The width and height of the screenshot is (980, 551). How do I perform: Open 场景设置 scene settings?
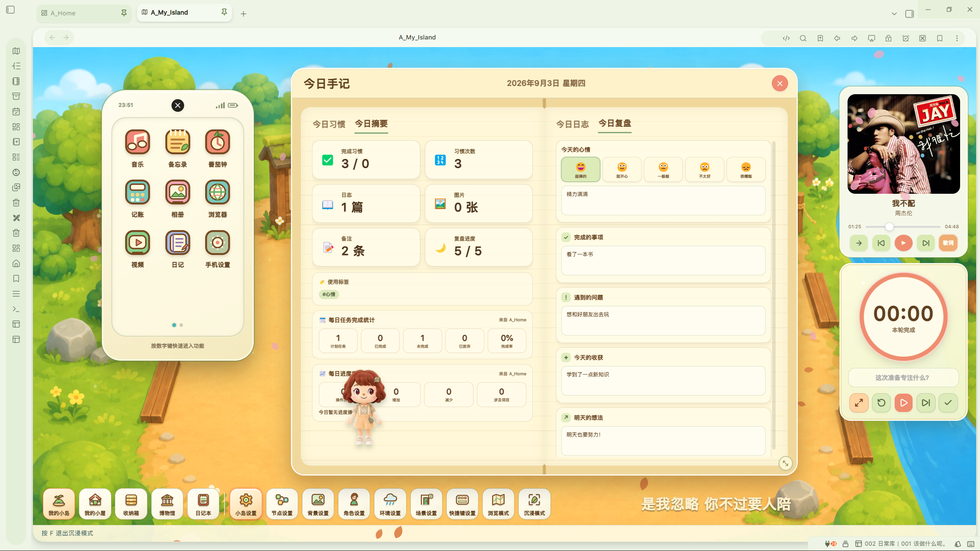(426, 504)
